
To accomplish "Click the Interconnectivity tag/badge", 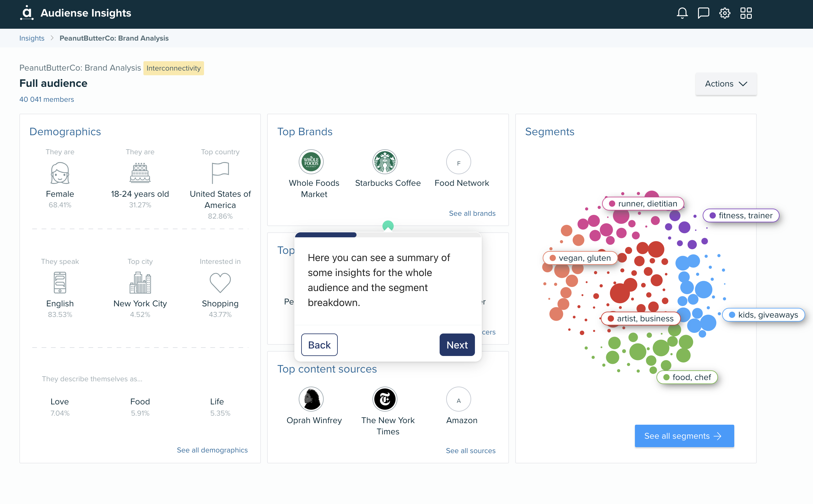I will pyautogui.click(x=173, y=68).
